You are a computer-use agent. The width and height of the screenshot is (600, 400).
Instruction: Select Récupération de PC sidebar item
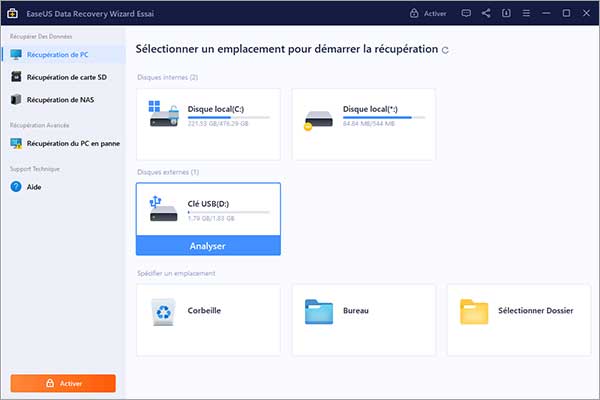click(63, 55)
